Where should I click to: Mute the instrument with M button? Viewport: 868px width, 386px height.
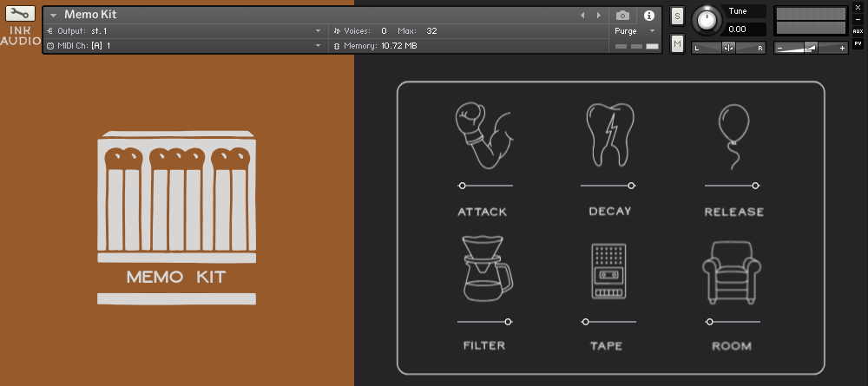[x=677, y=43]
